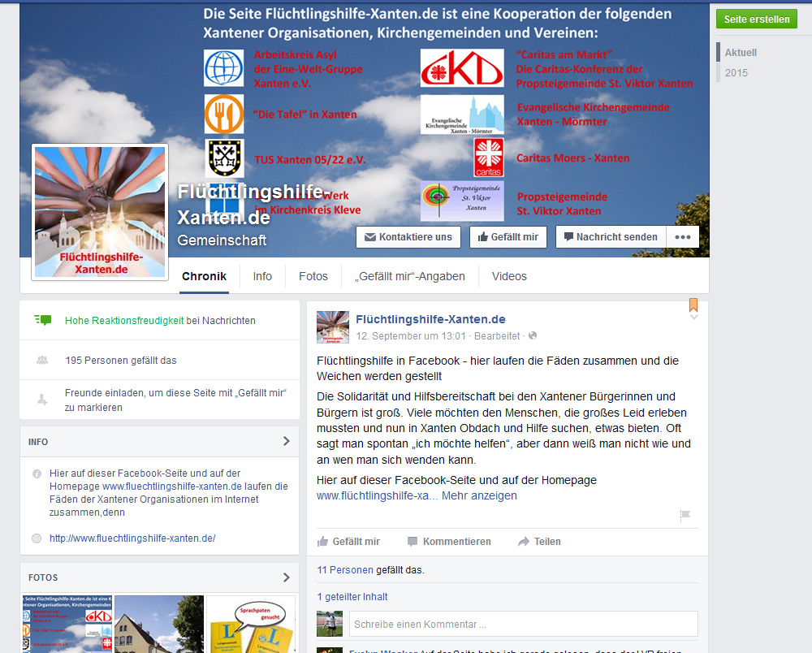This screenshot has width=812, height=653.
Task: Like the post via Gefällt mir
Action: [348, 542]
